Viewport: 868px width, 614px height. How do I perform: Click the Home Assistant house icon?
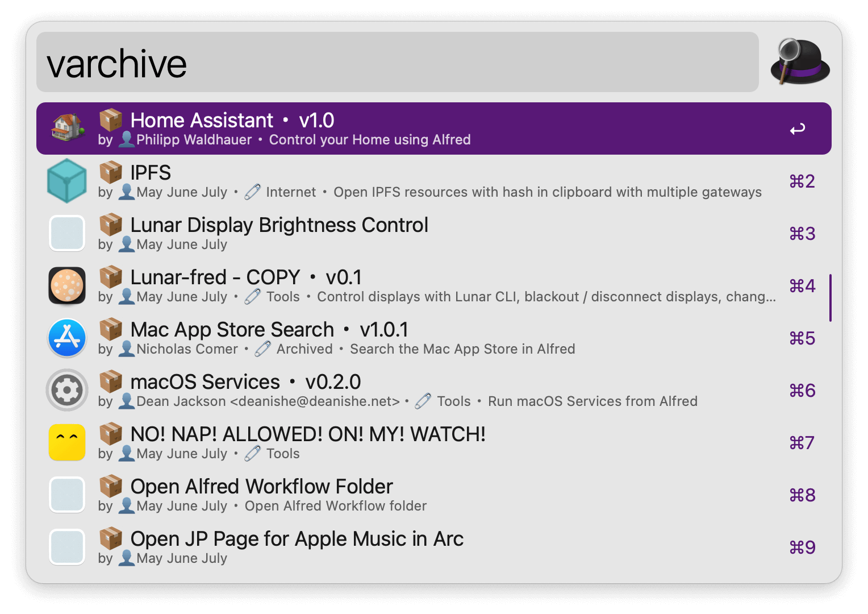coord(67,127)
